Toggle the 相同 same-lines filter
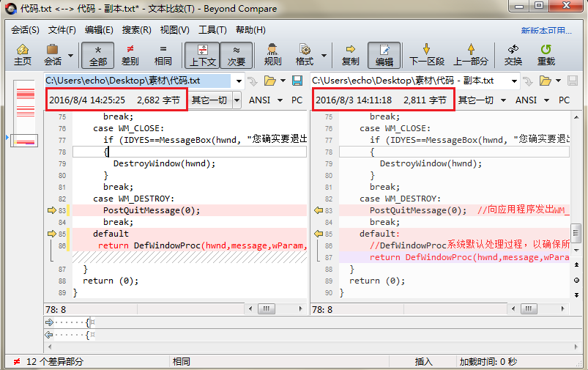 163,55
